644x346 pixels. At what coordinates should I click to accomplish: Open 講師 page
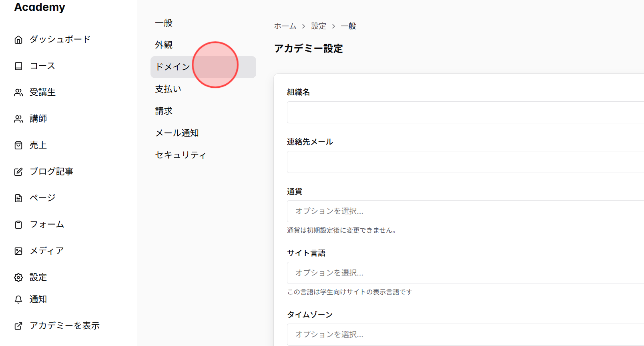coord(38,119)
